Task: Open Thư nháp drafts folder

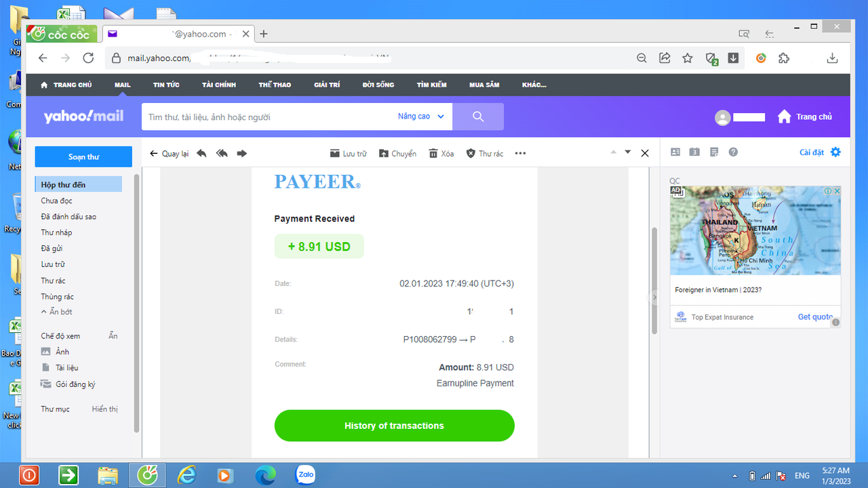Action: pos(56,232)
